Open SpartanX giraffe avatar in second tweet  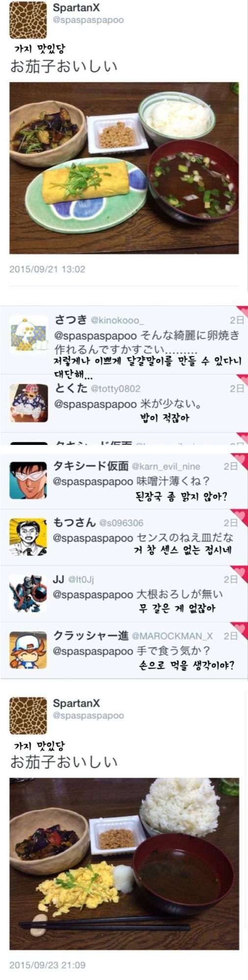click(x=28, y=715)
